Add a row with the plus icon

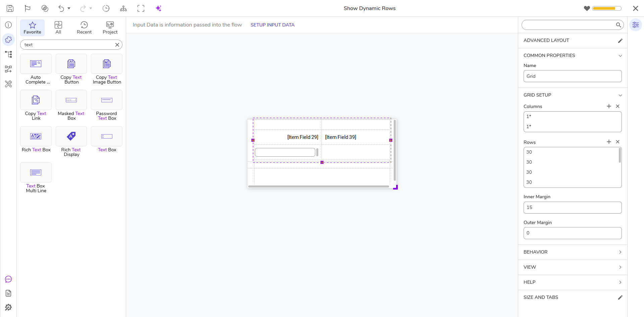pos(609,142)
